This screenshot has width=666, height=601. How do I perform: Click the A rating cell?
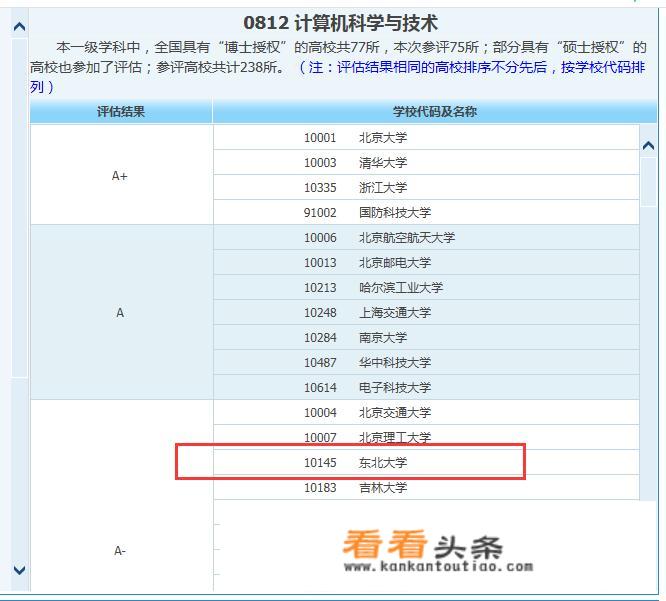(x=121, y=312)
